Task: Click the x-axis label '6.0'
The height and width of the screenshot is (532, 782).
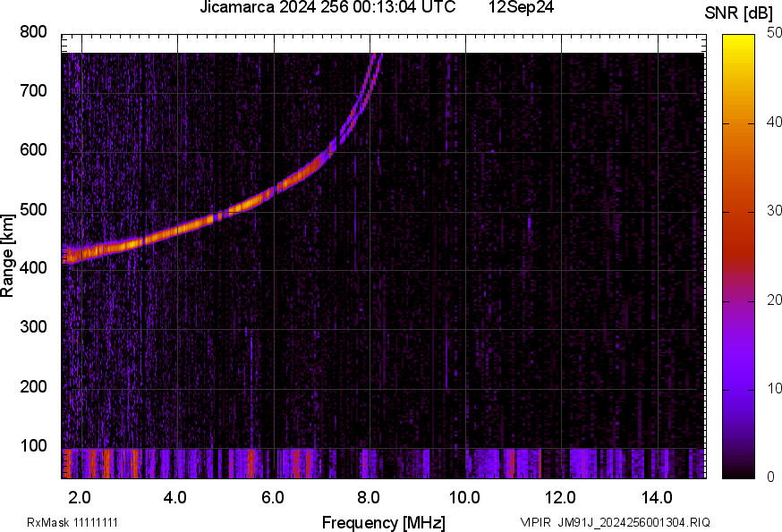Action: (x=272, y=498)
